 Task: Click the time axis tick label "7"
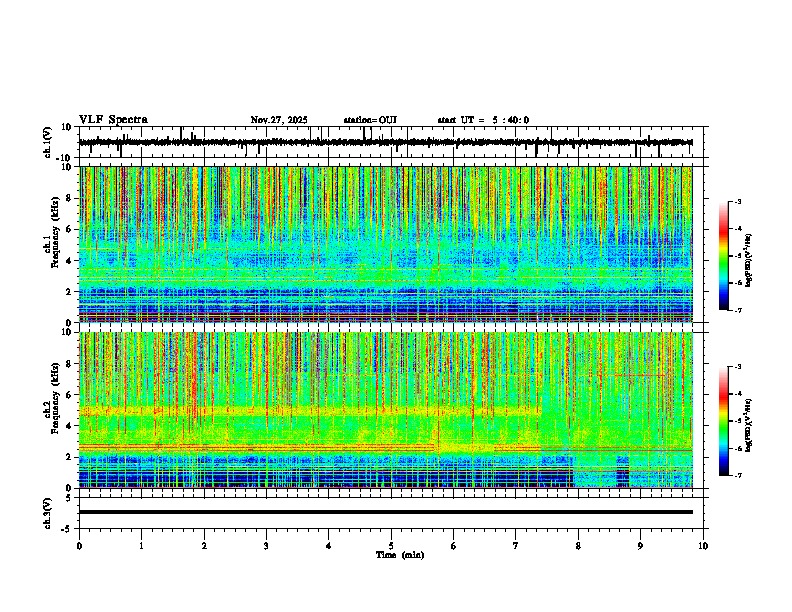pyautogui.click(x=516, y=546)
